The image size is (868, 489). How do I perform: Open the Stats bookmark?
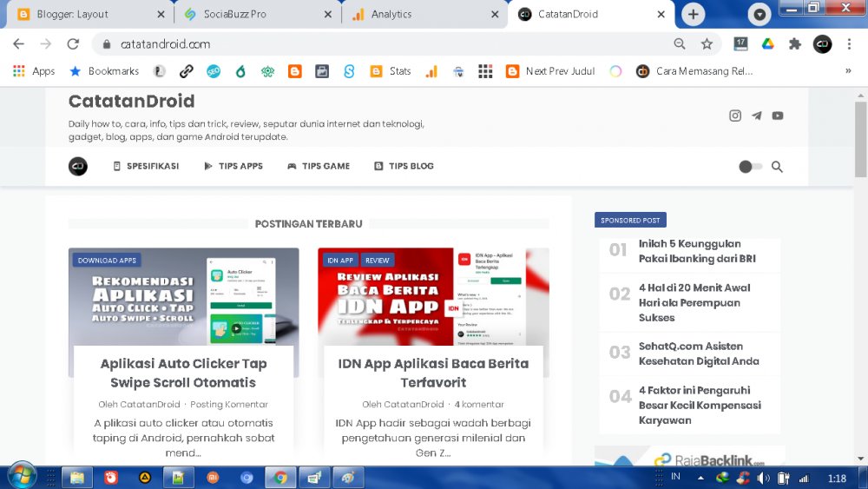pyautogui.click(x=391, y=71)
